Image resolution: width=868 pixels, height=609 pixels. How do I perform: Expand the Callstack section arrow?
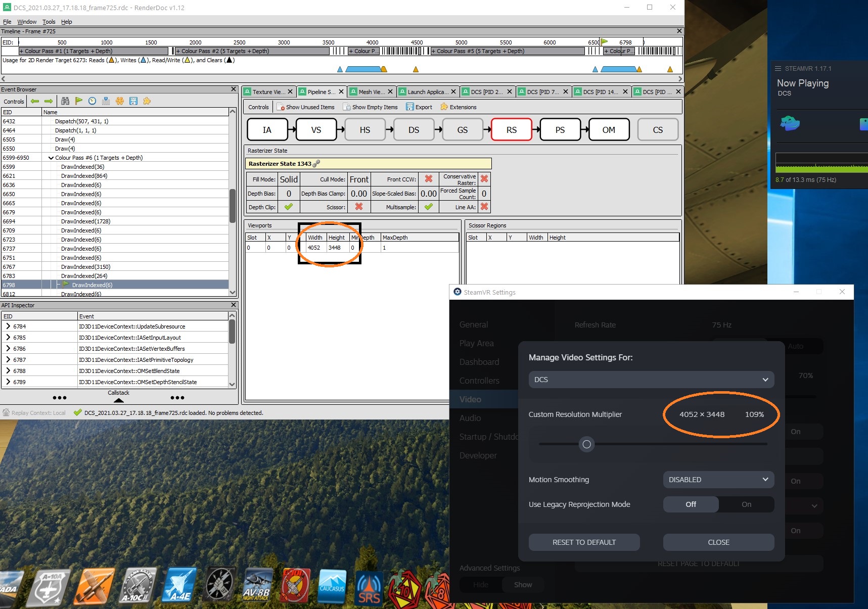click(118, 400)
